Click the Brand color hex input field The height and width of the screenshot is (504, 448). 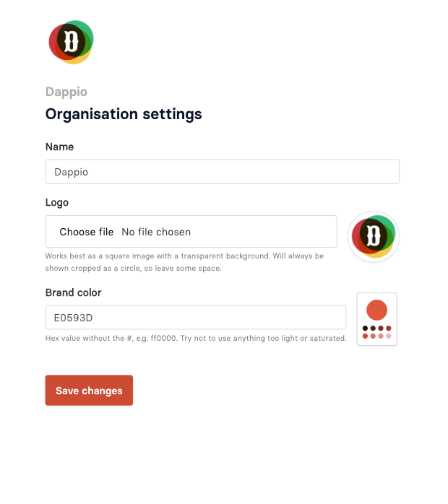pos(195,317)
